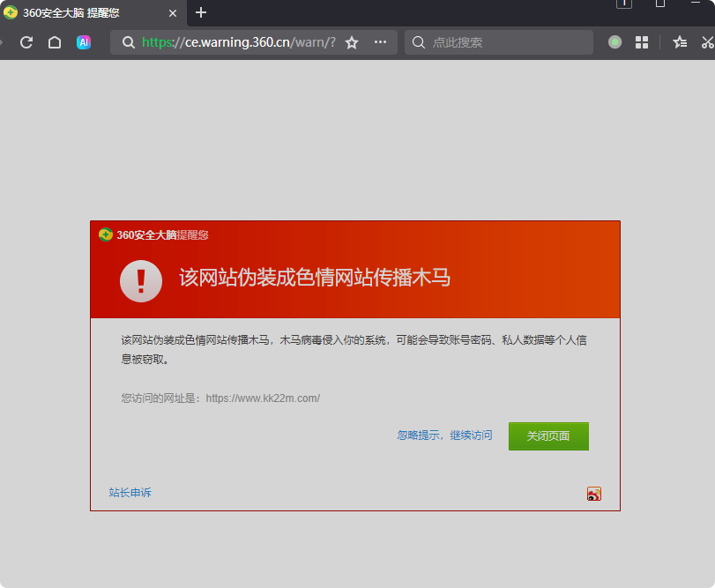The height and width of the screenshot is (588, 715).
Task: Open a new tab with the plus button
Action: point(203,12)
